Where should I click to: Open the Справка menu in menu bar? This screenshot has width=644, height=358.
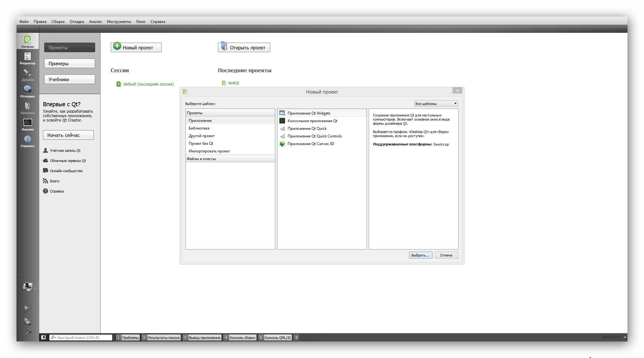point(158,22)
